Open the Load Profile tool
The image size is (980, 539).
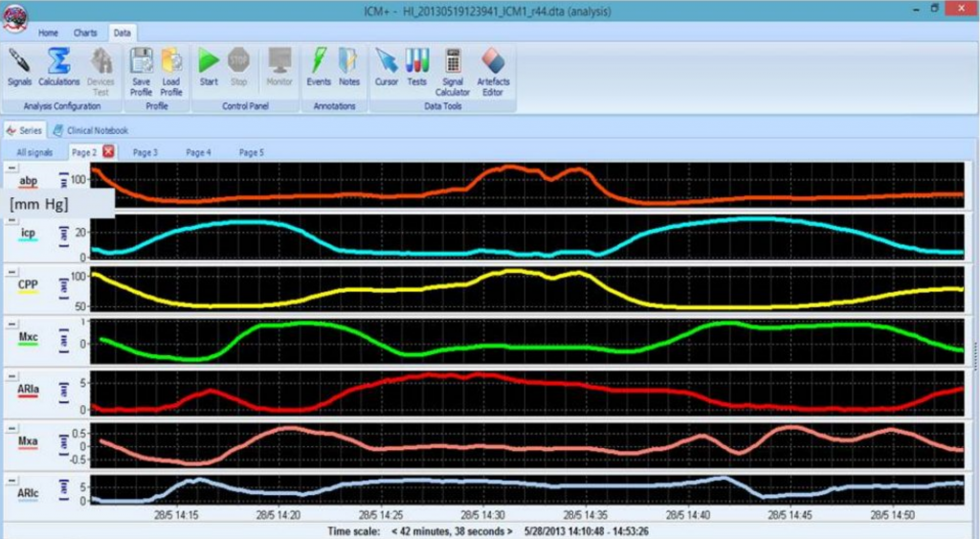pyautogui.click(x=171, y=67)
